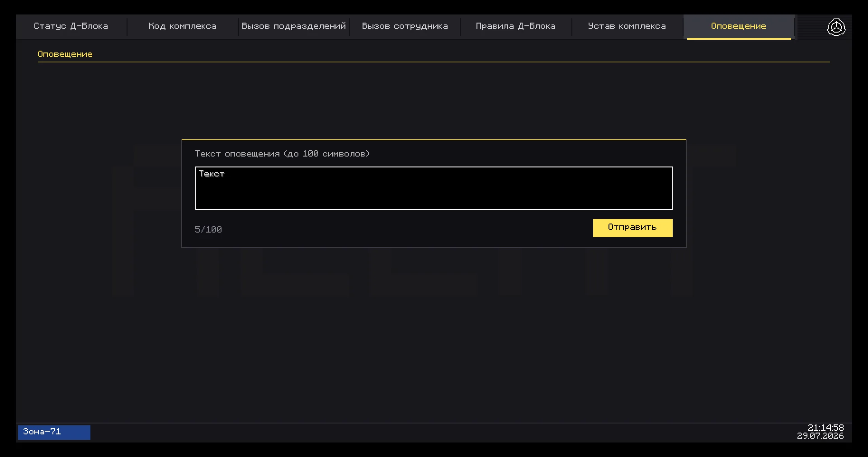Click the 21:14:58 clock time
Screen dimensions: 868x457
(826, 428)
